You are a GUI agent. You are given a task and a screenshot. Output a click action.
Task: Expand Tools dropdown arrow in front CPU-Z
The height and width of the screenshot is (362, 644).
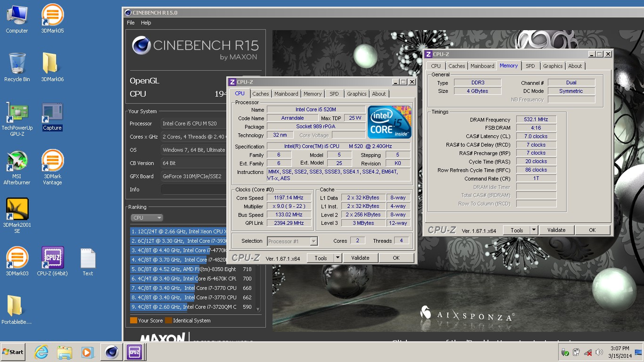pos(338,258)
